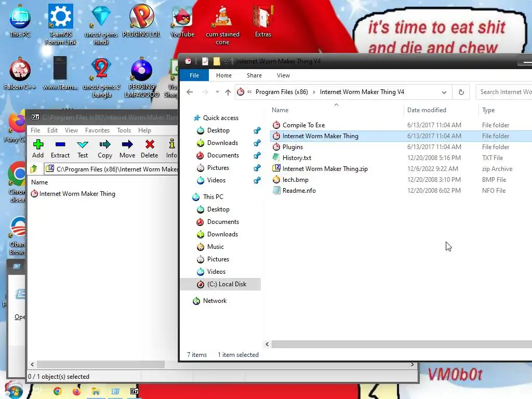Expand the breadcrumb arrow after Program Files (x86)

[x=314, y=92]
